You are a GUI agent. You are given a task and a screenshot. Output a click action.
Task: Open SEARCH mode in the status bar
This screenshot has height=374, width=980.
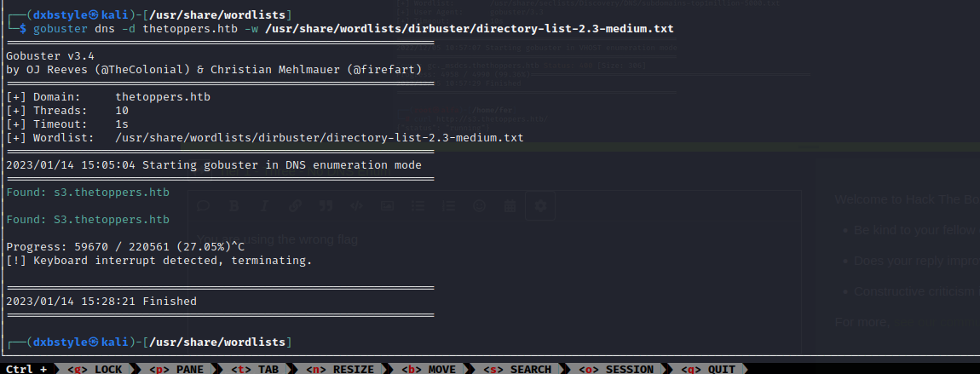(x=516, y=369)
